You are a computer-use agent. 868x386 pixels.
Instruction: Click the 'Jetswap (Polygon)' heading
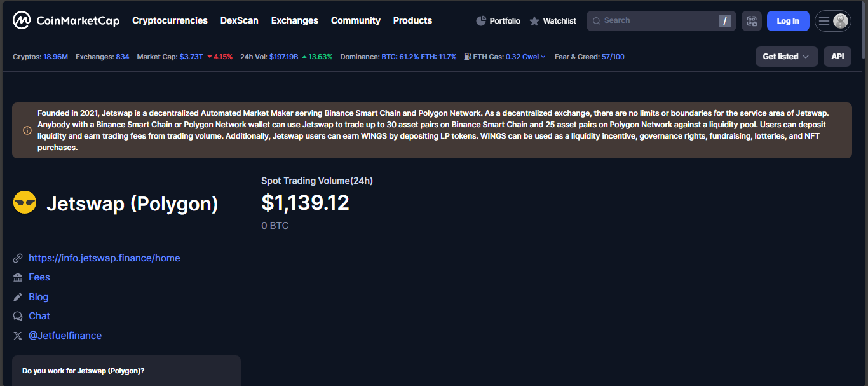point(132,204)
